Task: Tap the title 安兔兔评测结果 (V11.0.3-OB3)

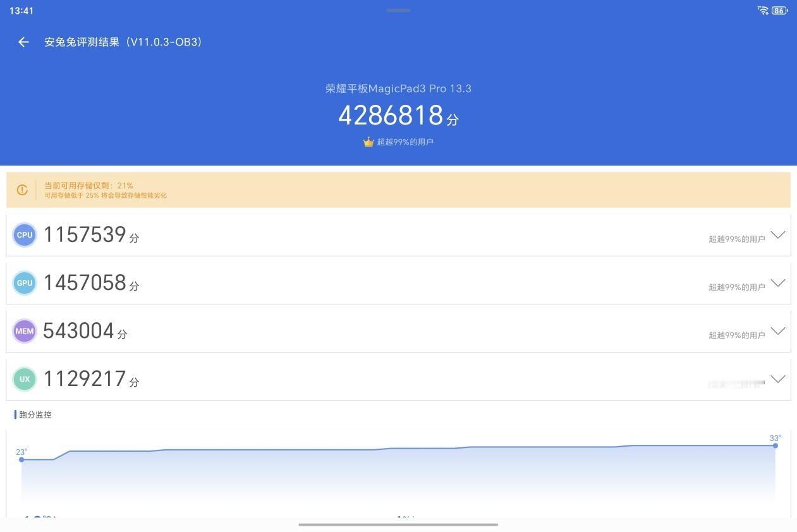Action: [x=123, y=42]
